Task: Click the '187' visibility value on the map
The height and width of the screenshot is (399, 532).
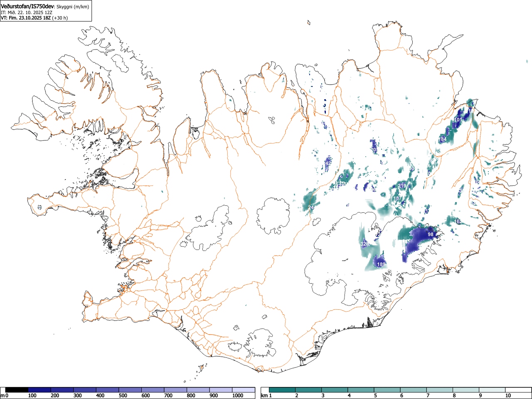Action: click(x=398, y=199)
